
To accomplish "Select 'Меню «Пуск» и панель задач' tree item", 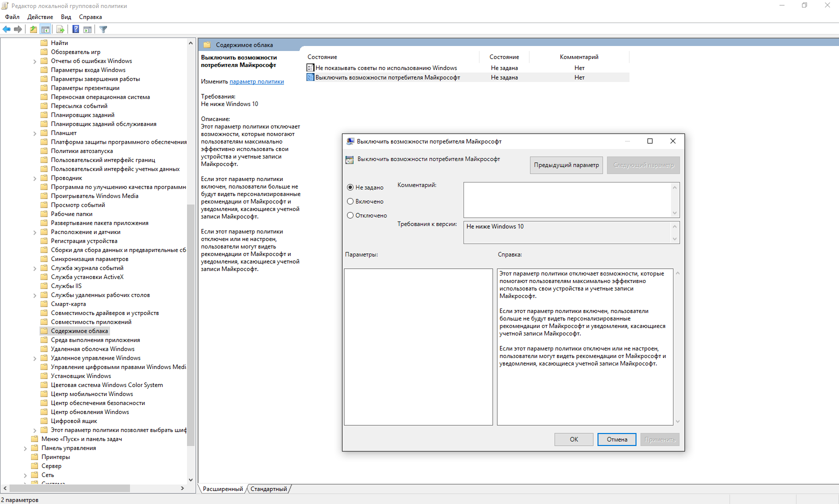I will (81, 439).
